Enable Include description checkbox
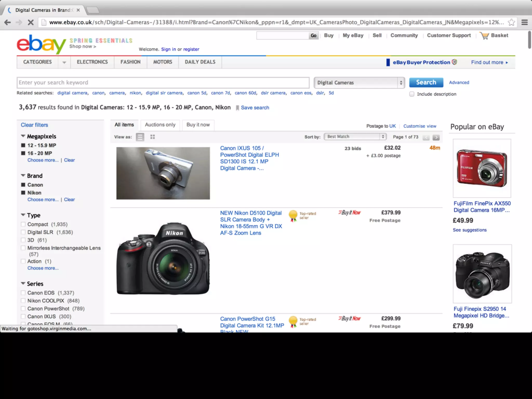532x399 pixels. pos(412,94)
